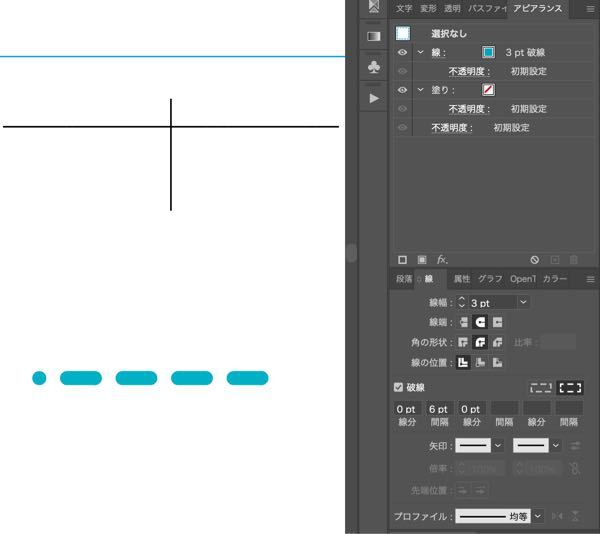Select the Bevel Join corner shape
Image resolution: width=600 pixels, height=534 pixels.
click(x=497, y=342)
